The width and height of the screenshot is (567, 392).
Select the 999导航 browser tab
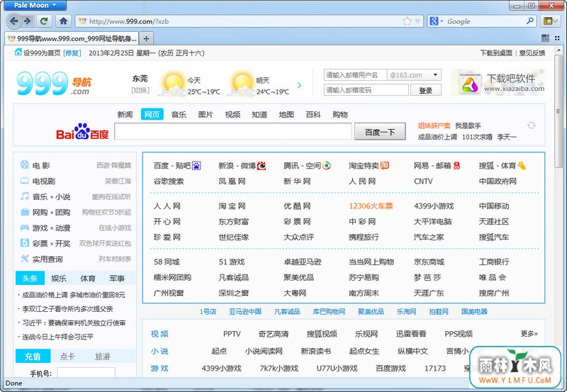pyautogui.click(x=72, y=38)
